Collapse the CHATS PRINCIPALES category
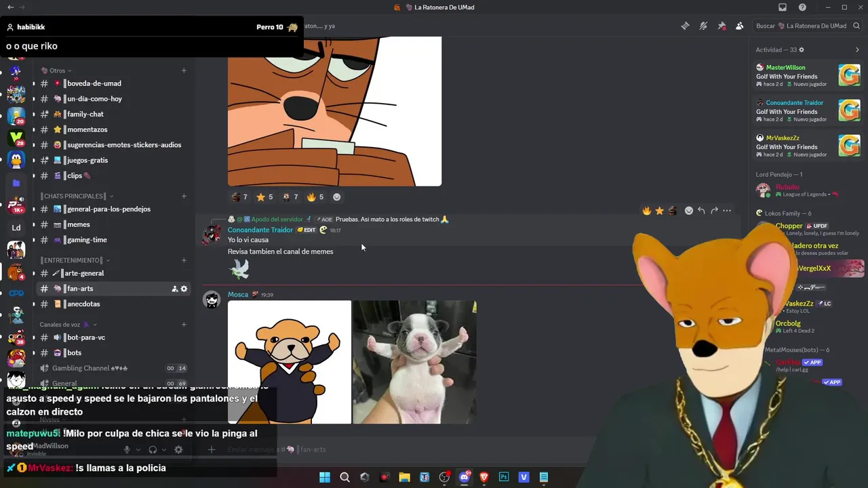The height and width of the screenshot is (488, 868). click(x=77, y=197)
